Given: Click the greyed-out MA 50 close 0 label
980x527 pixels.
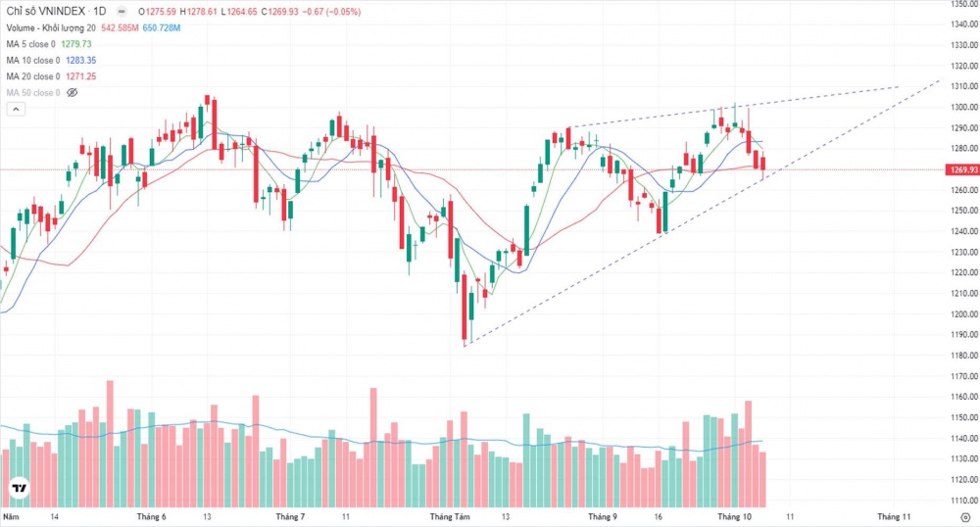Looking at the screenshot, I should [34, 92].
